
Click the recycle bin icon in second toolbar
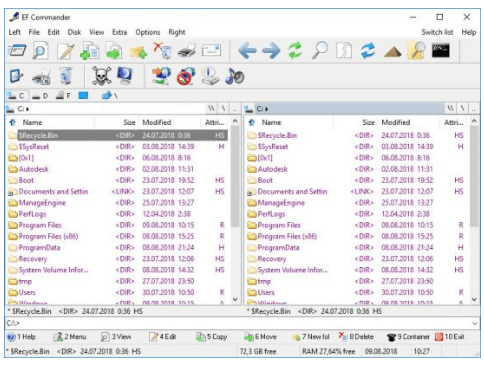(x=66, y=76)
